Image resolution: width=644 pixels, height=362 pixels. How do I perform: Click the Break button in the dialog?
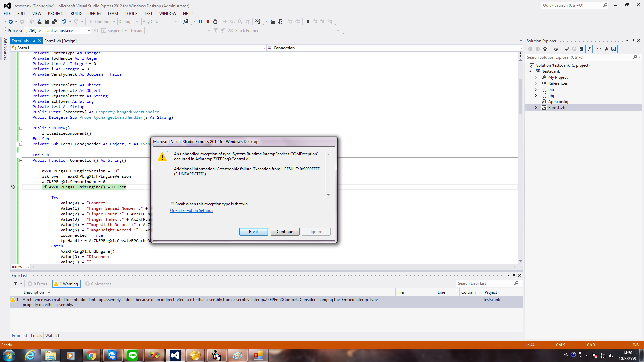254,232
